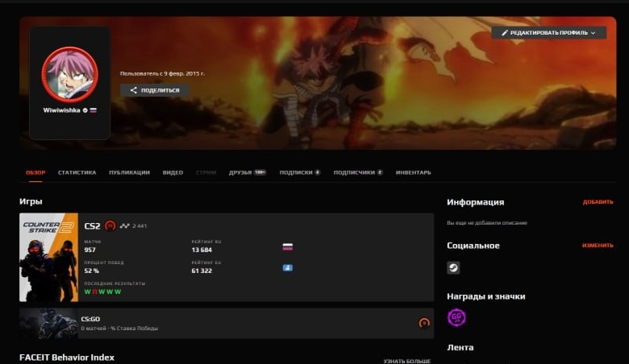Click the Поделиться share button
The image size is (629, 364).
click(155, 90)
